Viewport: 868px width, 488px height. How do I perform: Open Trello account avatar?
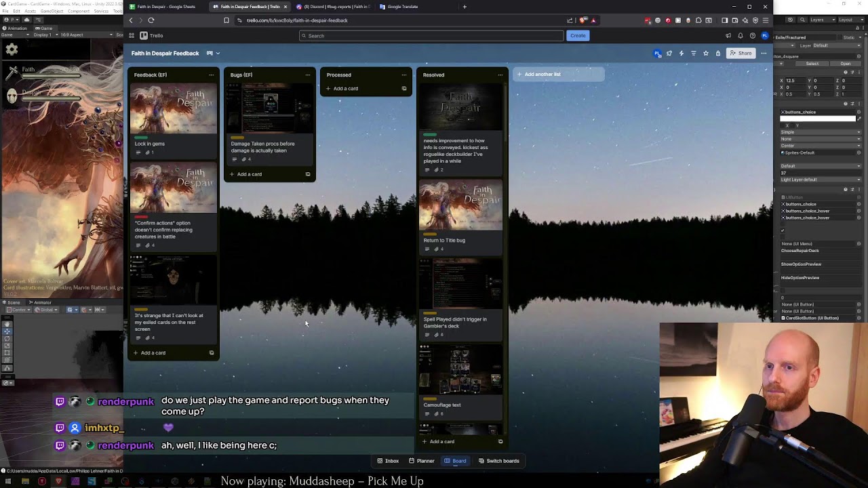point(765,35)
